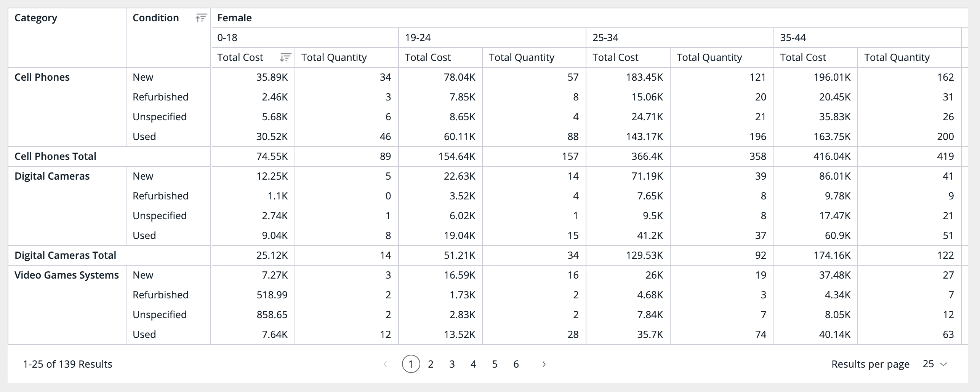Screen dimensions: 980x392
Task: Click the sort icon beside 0-18 Total Cost
Action: [285, 57]
